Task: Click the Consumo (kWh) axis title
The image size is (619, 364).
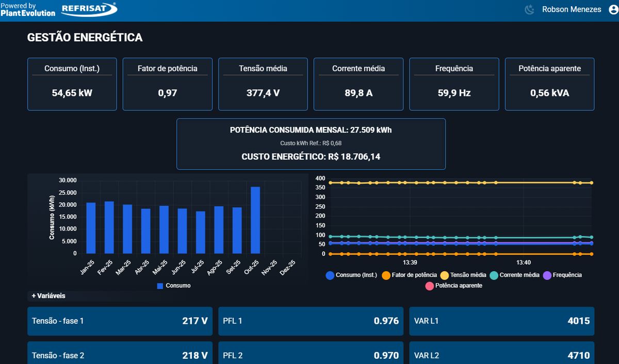Action: click(52, 217)
